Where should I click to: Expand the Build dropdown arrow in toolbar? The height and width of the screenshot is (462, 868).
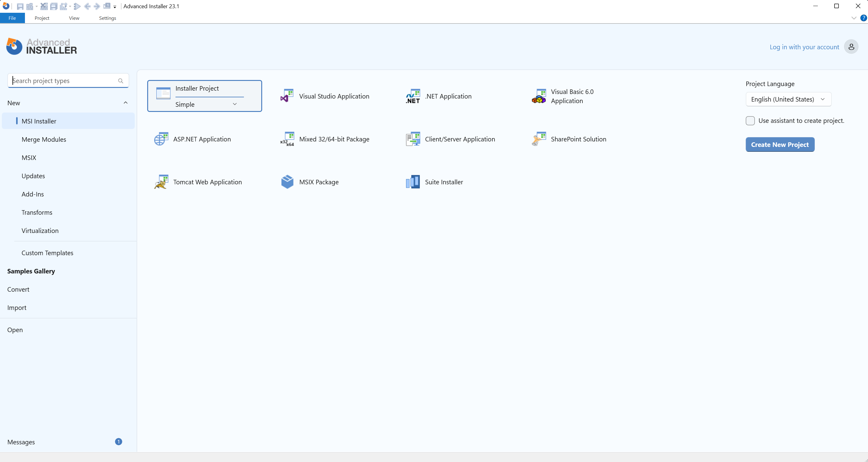pos(36,6)
